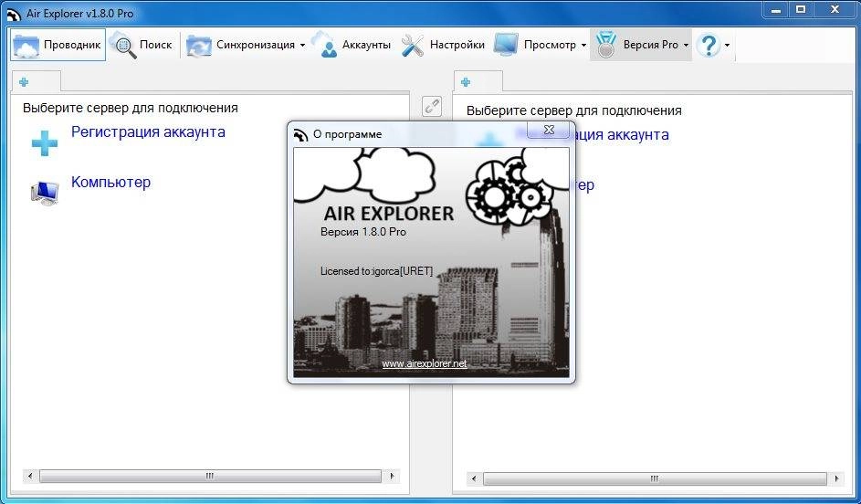Maximize the Air Explorer window
This screenshot has width=861, height=504.
point(801,10)
